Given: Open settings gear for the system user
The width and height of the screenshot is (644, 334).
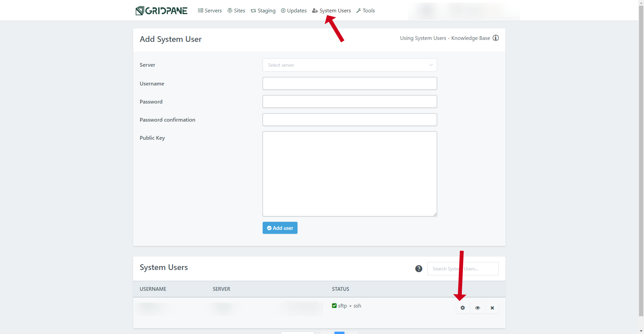Looking at the screenshot, I should coord(463,308).
